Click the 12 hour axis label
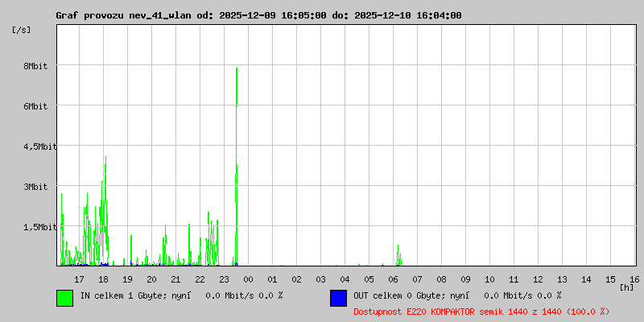644x322 pixels. click(538, 279)
